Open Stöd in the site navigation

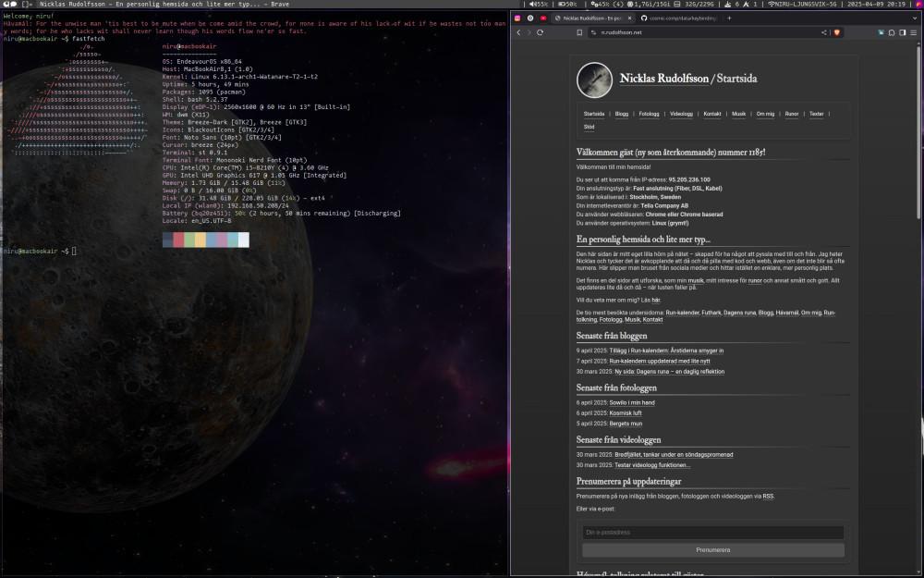pyautogui.click(x=589, y=127)
